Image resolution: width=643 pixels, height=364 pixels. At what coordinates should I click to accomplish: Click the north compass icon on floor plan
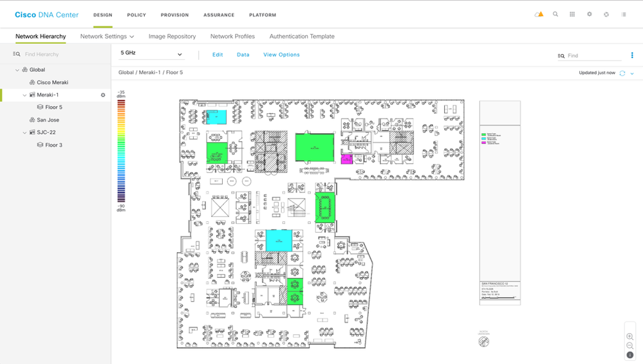484,341
